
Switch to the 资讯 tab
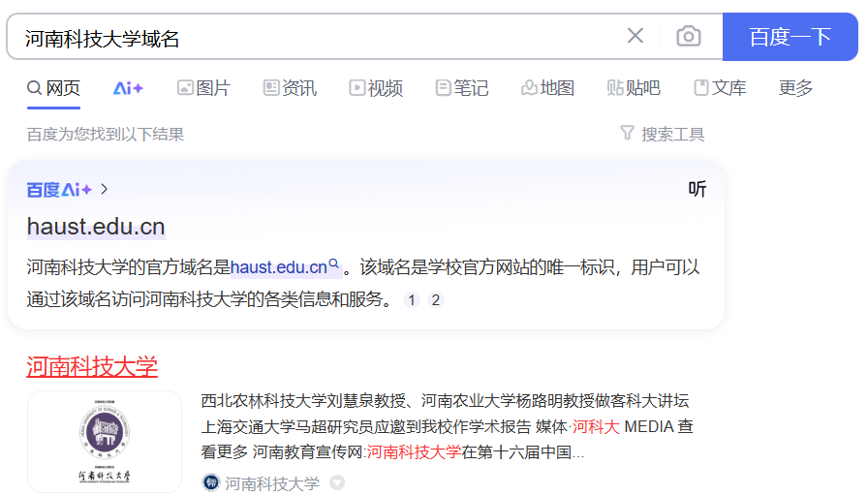tap(290, 88)
